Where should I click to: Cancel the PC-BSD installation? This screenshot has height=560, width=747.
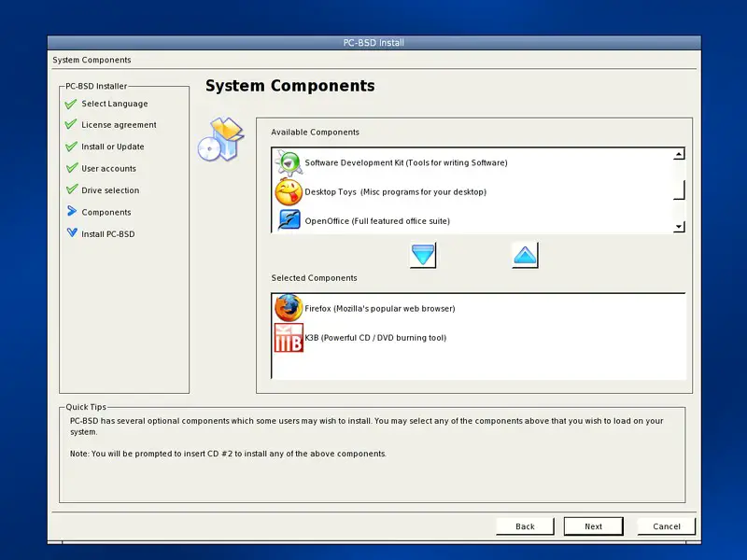[667, 526]
